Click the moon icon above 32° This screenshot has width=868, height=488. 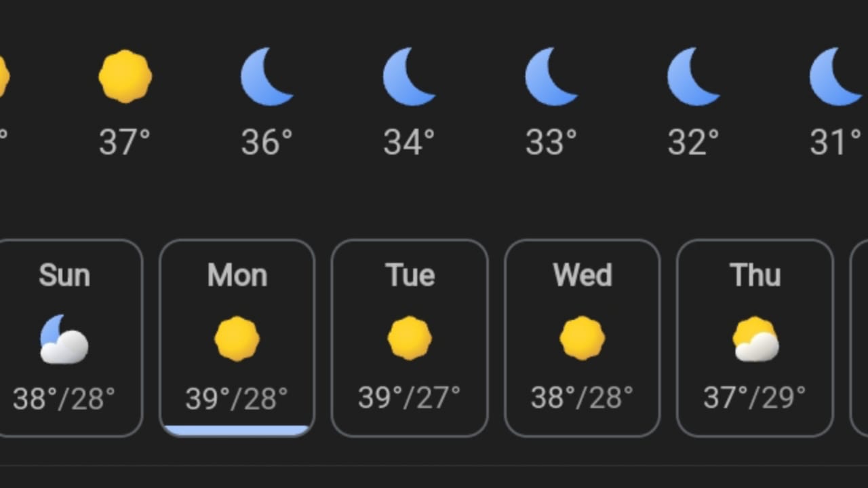pos(694,76)
